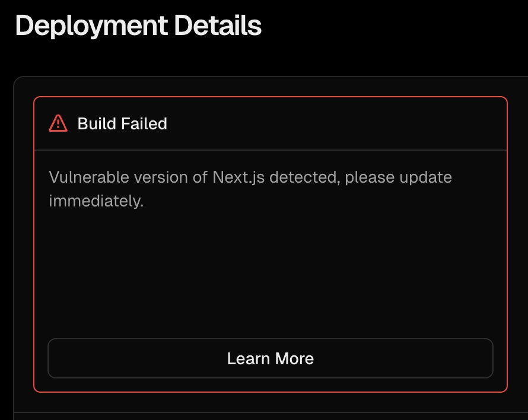Click the red warning triangle icon

point(58,123)
